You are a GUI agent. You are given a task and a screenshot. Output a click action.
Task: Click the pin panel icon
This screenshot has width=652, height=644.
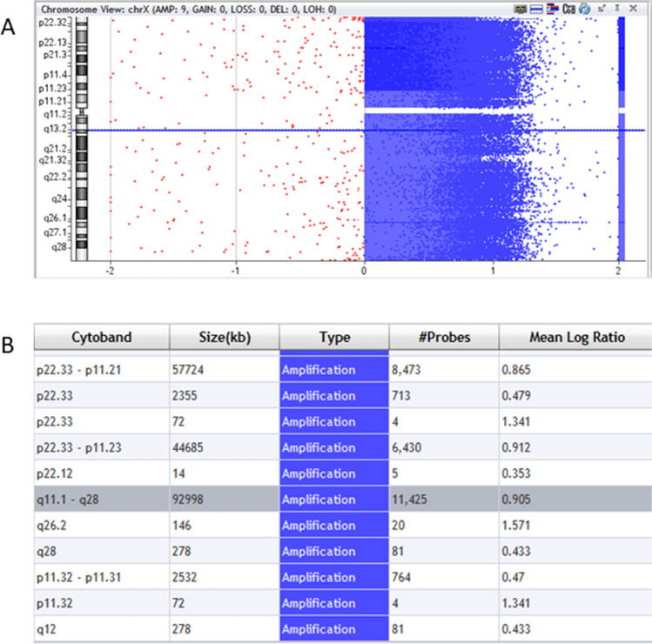tap(617, 9)
